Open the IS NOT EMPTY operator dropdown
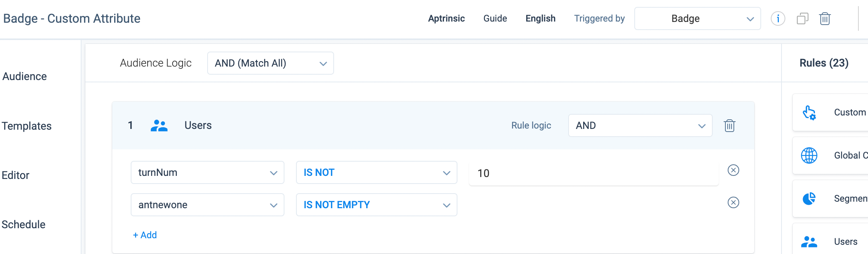The height and width of the screenshot is (254, 868). 376,205
